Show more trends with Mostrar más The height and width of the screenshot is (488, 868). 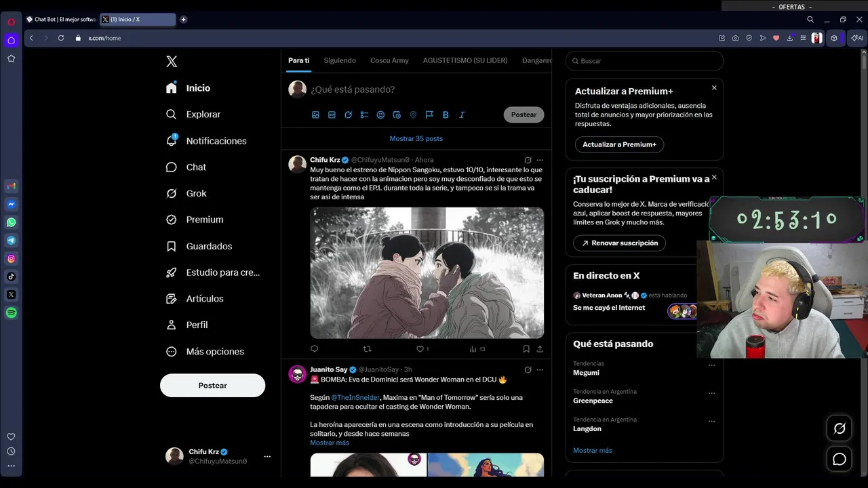[x=593, y=450]
